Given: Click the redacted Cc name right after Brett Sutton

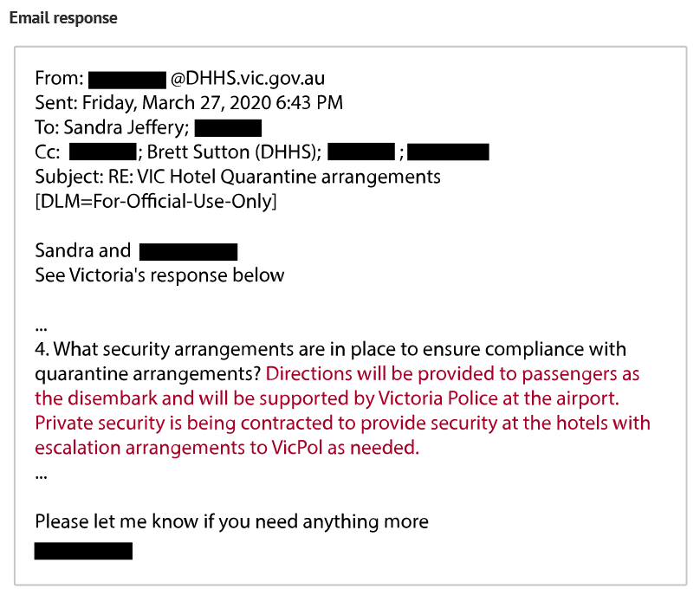Looking at the screenshot, I should coord(361,153).
